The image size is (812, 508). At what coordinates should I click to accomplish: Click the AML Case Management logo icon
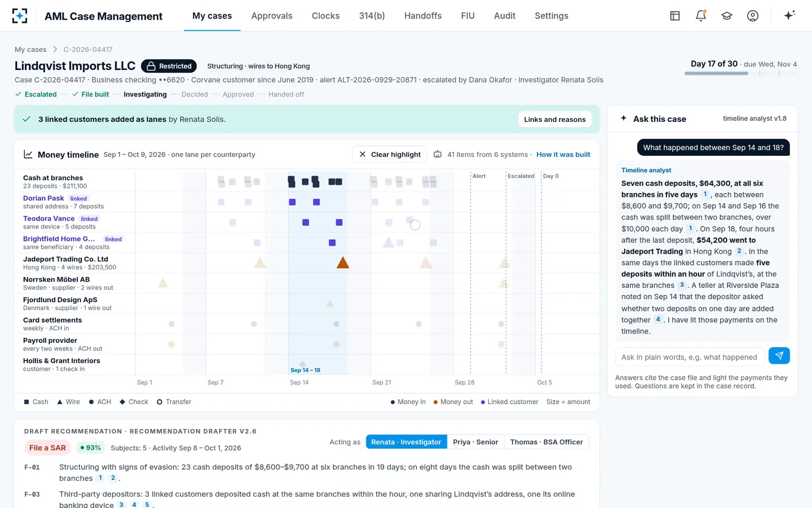pos(20,16)
